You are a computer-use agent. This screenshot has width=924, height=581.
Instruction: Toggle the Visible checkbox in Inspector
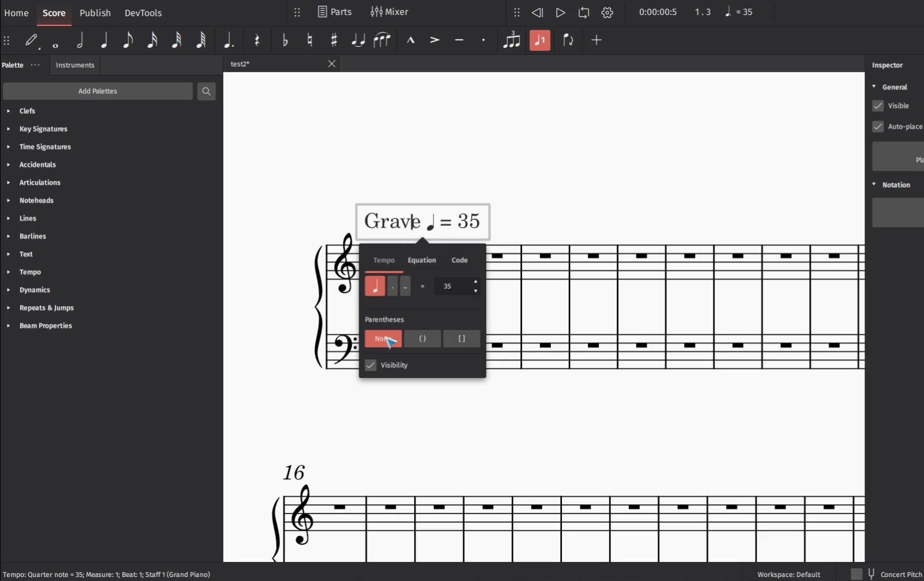(x=878, y=106)
